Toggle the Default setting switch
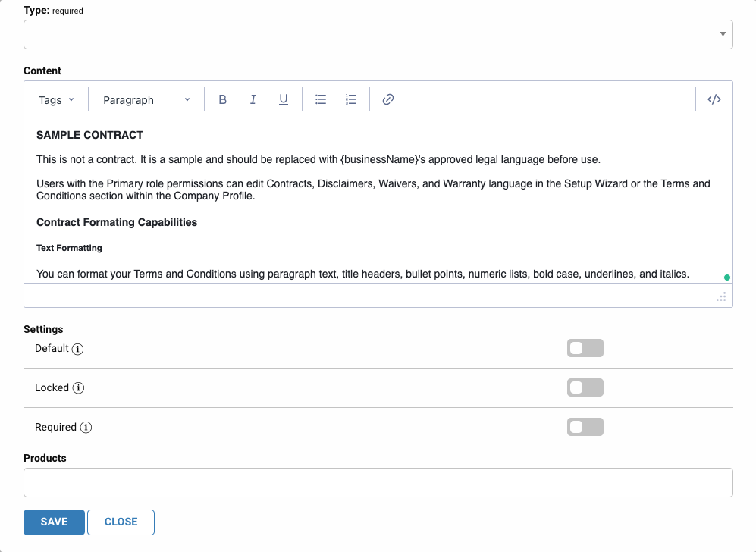This screenshot has height=552, width=756. (585, 348)
